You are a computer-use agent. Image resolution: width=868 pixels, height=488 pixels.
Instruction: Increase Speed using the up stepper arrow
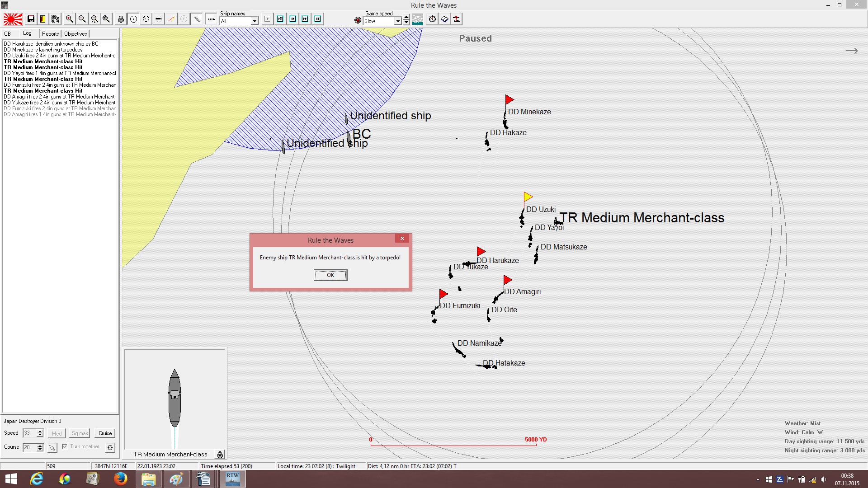40,431
